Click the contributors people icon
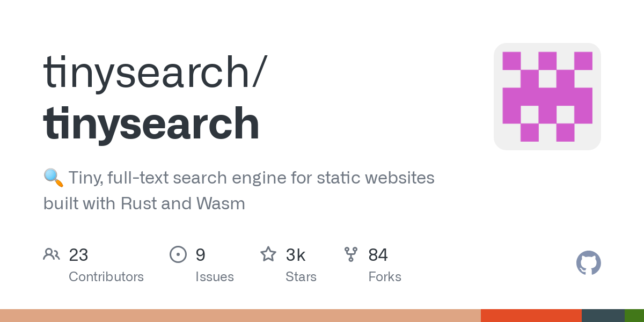 click(x=52, y=254)
